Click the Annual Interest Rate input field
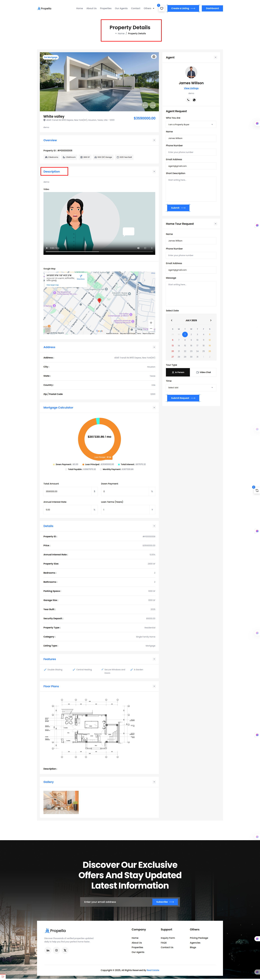 click(68, 510)
